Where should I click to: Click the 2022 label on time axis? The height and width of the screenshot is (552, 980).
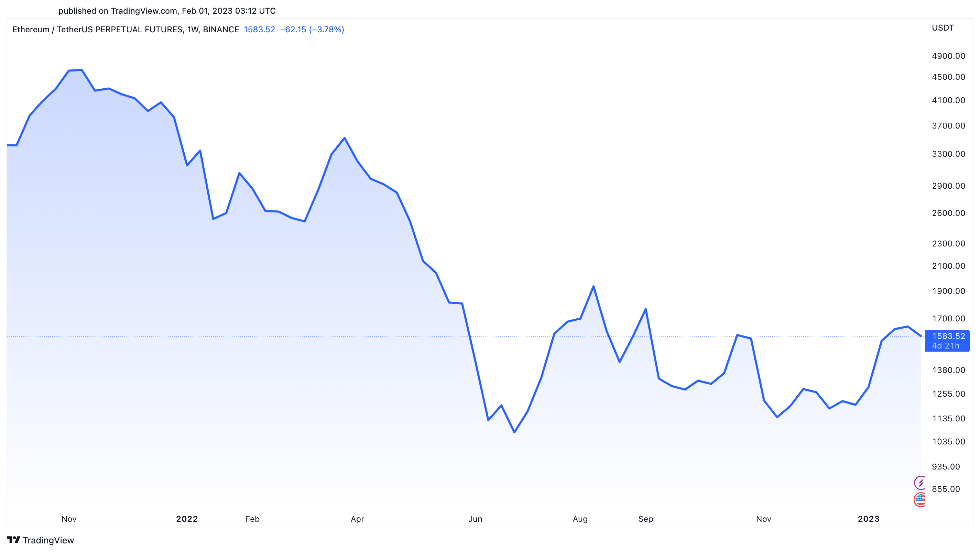pyautogui.click(x=187, y=519)
